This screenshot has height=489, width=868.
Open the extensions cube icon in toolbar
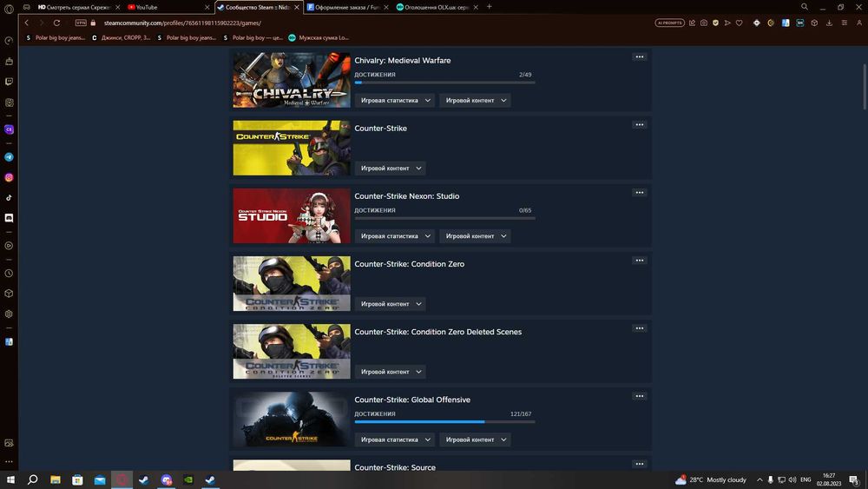click(x=814, y=23)
